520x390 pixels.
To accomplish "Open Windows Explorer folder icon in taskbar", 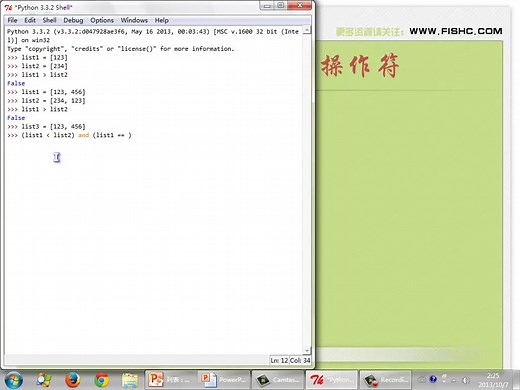I will pyautogui.click(x=130, y=380).
